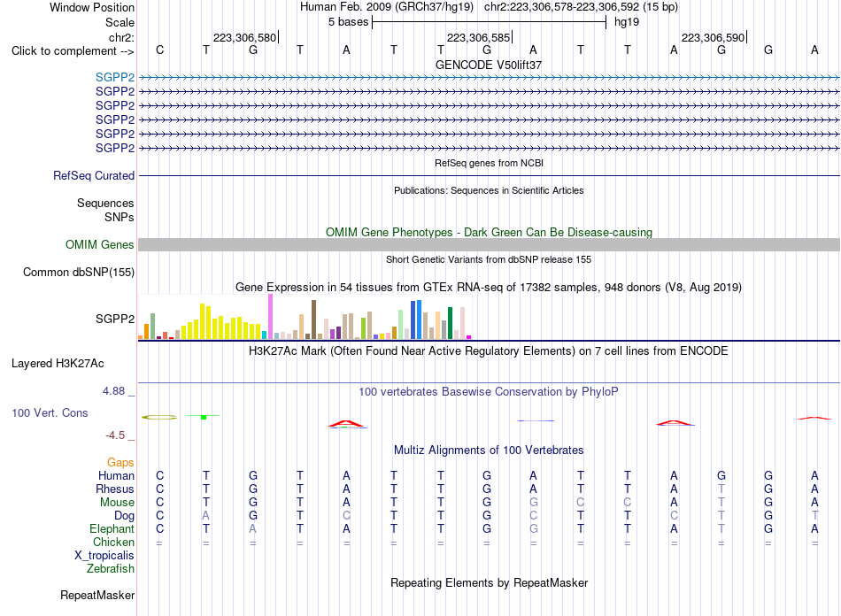841x616 pixels.
Task: Click the 'RefSeq genes from NCBI' track title
Action: pos(489,163)
